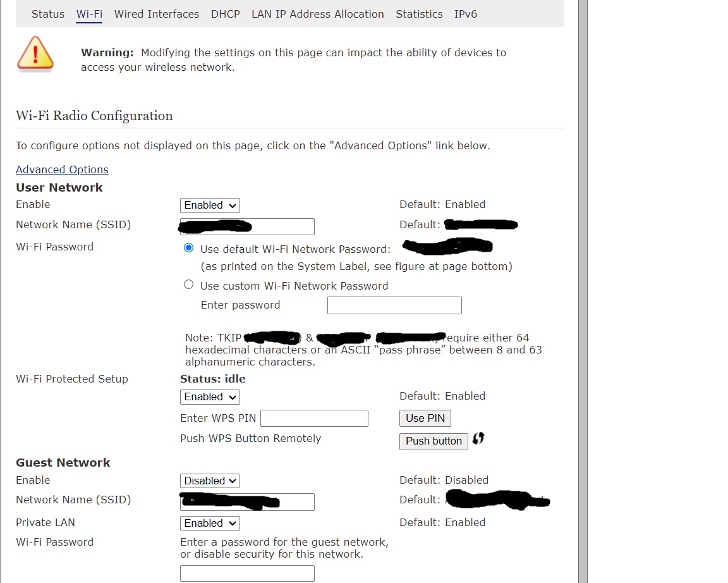Open the LAN IP Address Allocation tab
The height and width of the screenshot is (583, 728).
point(317,14)
